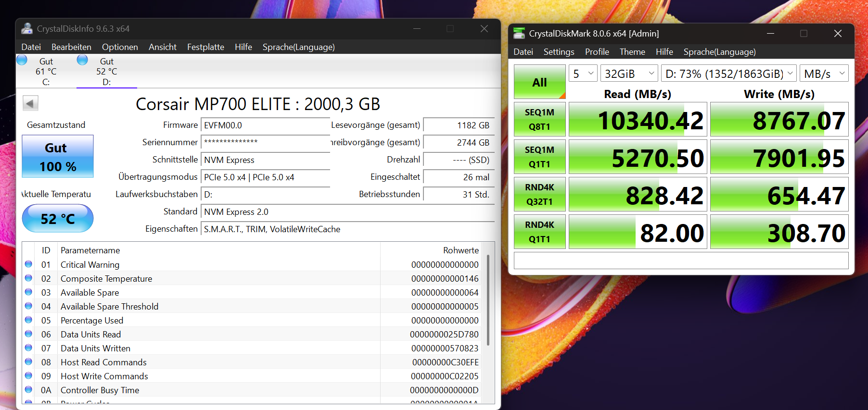
Task: Open Sprache(Language) menu in CrystalDiskInfo
Action: pos(299,47)
